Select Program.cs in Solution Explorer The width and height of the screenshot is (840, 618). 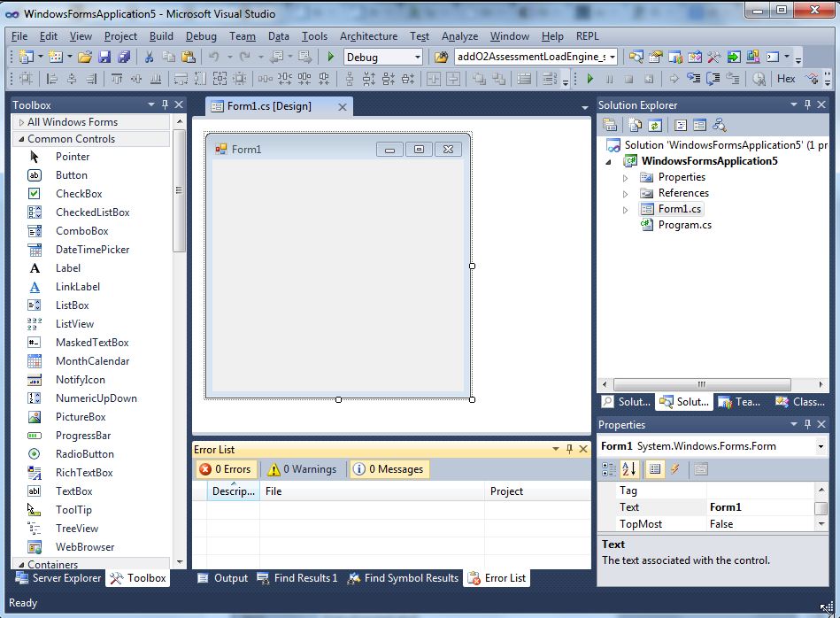tap(684, 225)
